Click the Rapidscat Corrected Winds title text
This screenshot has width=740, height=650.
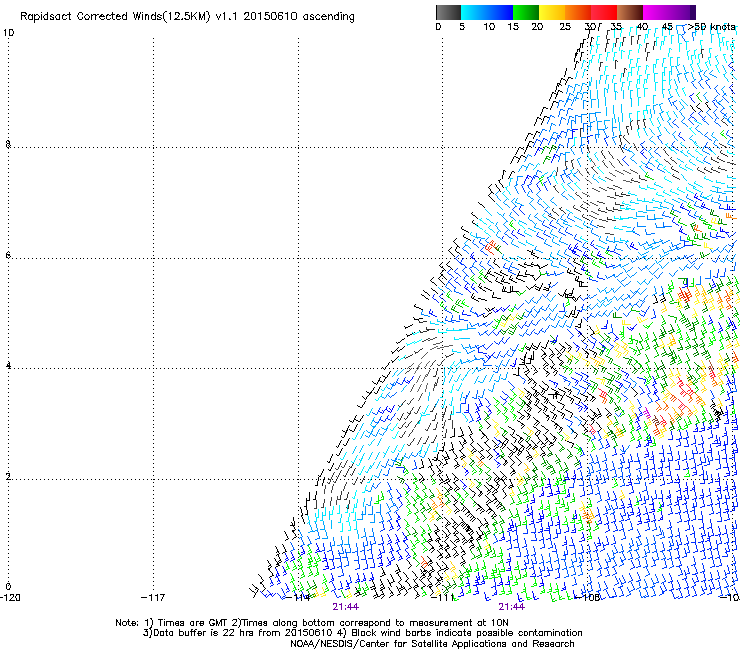pyautogui.click(x=187, y=17)
